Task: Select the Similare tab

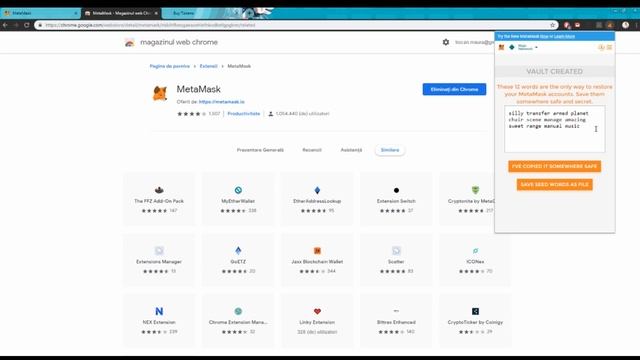Action: (390, 150)
